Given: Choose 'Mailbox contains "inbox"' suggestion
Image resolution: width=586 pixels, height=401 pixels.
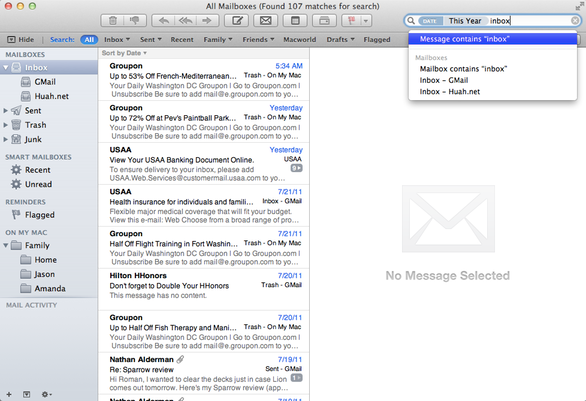Looking at the screenshot, I should pyautogui.click(x=493, y=69).
